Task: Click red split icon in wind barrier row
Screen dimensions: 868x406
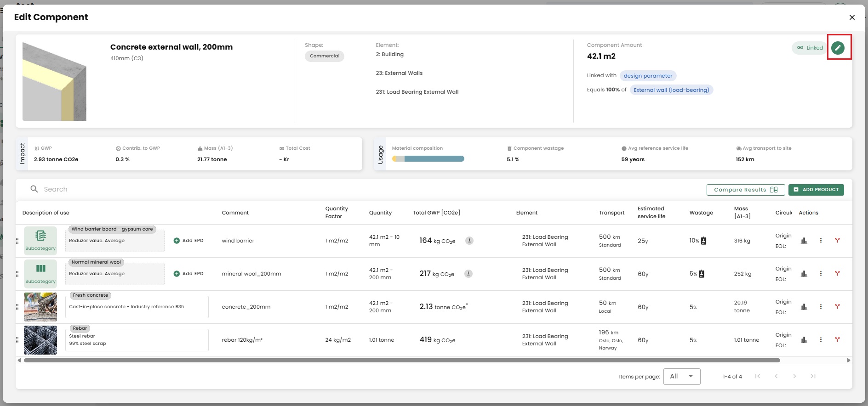Action: coord(837,241)
